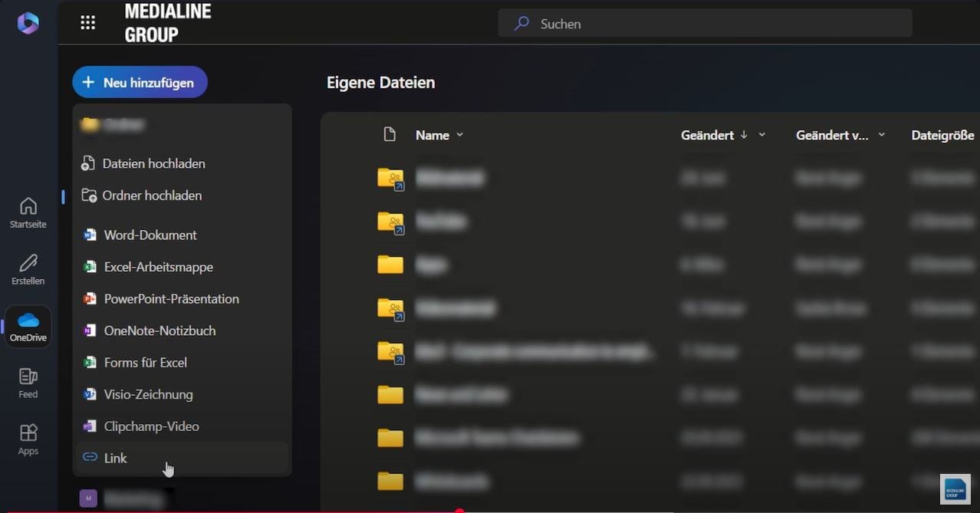Click the Eigene Dateien heading
The height and width of the screenshot is (513, 980).
tap(381, 82)
